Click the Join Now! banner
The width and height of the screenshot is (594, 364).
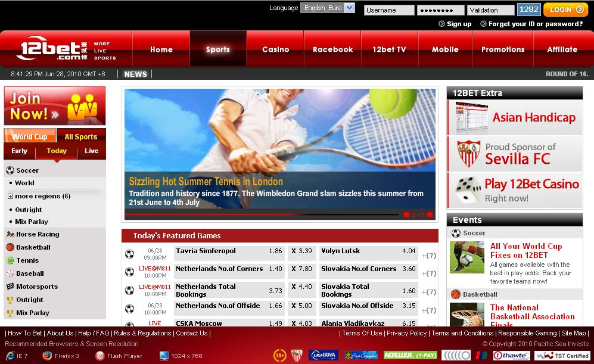tap(55, 105)
